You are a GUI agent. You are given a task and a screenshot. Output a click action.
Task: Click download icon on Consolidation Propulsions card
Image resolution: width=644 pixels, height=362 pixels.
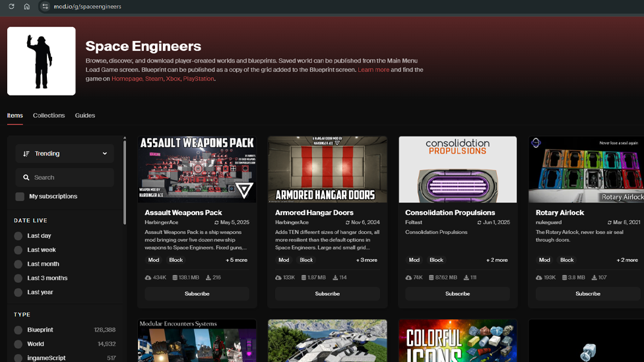466,278
